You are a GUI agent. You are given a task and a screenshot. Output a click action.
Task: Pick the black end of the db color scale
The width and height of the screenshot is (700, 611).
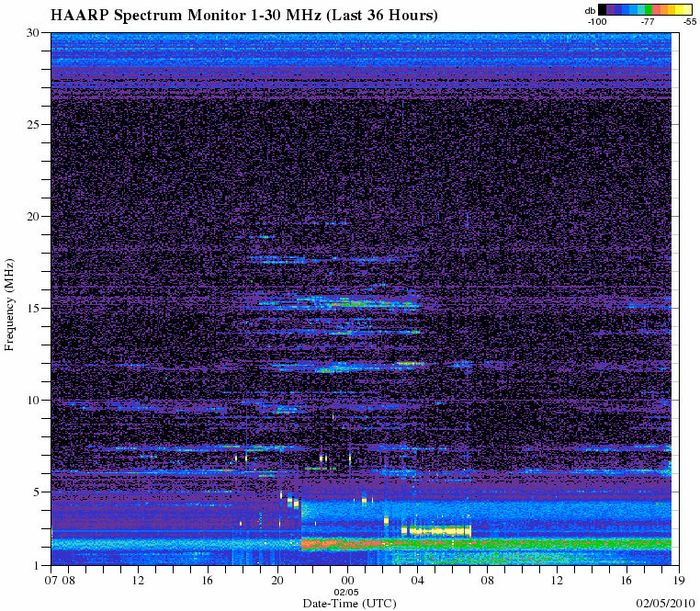pyautogui.click(x=603, y=10)
